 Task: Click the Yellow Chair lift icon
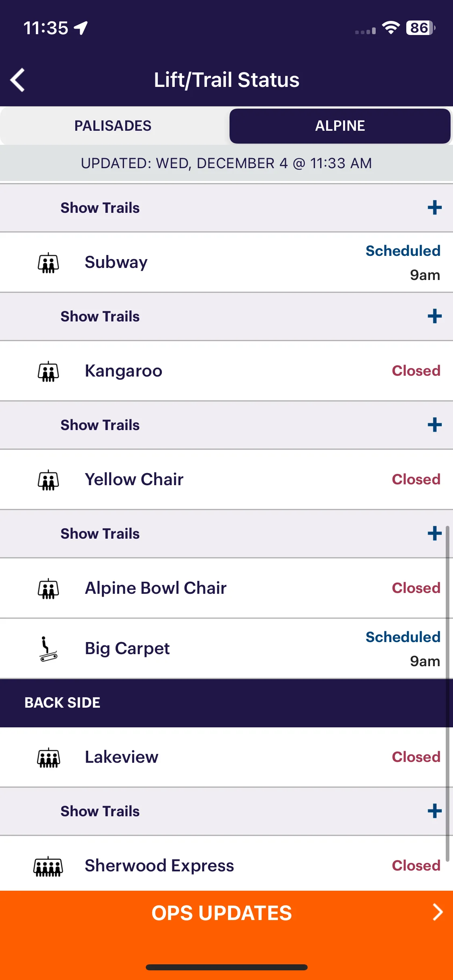(x=48, y=480)
